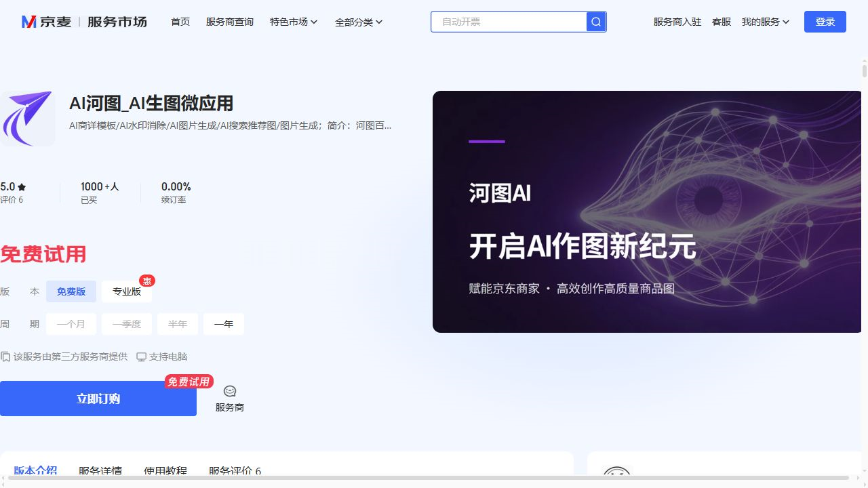
Task: Switch to the 使用教程 tab
Action: [165, 470]
